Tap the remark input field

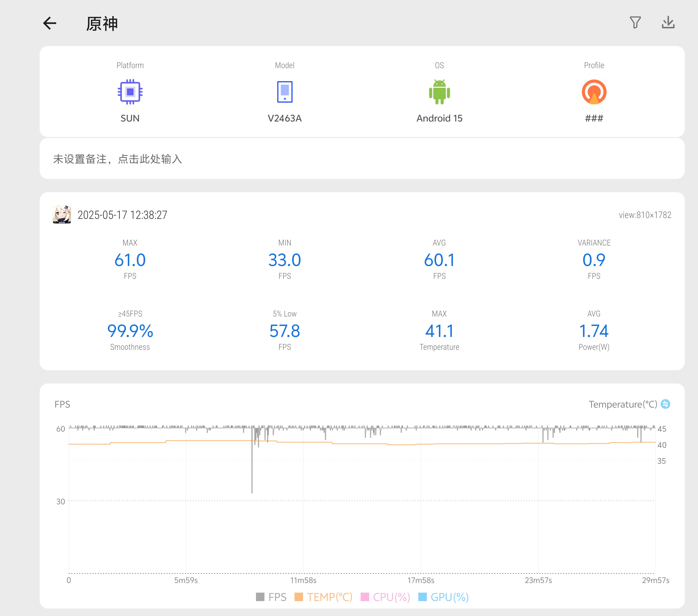[x=362, y=159]
